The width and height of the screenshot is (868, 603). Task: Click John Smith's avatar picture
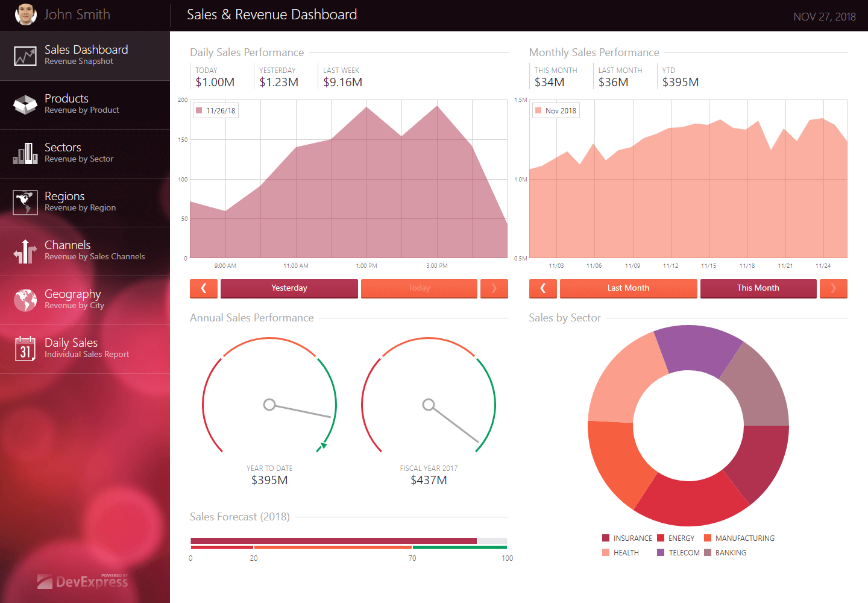pos(26,14)
